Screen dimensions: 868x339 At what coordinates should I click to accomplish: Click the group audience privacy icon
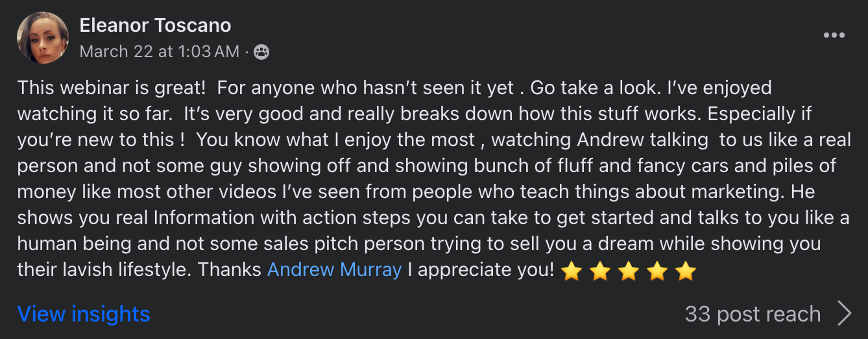261,52
